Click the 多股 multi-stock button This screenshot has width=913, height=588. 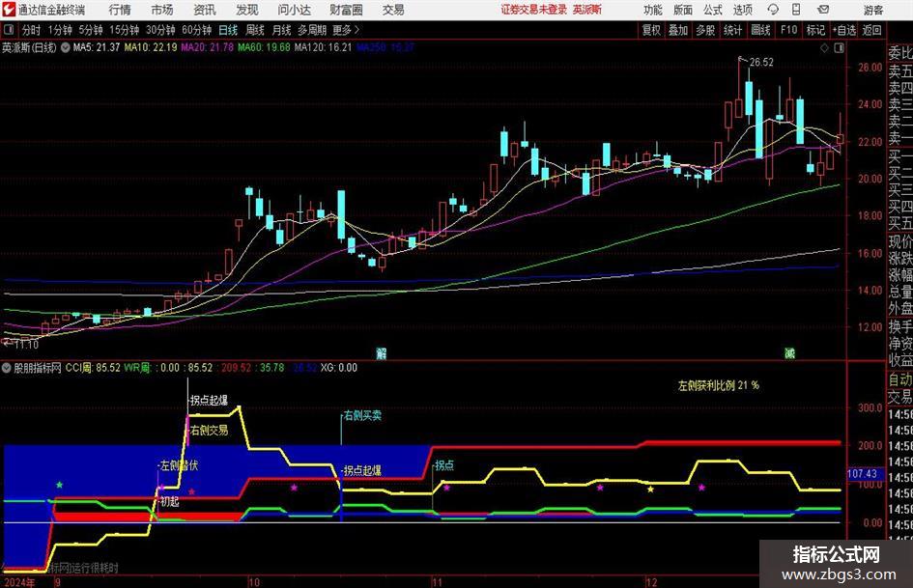point(705,30)
